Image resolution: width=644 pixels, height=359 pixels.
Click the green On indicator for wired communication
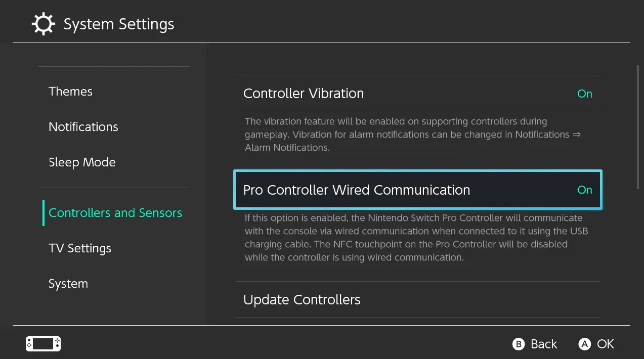pos(584,190)
